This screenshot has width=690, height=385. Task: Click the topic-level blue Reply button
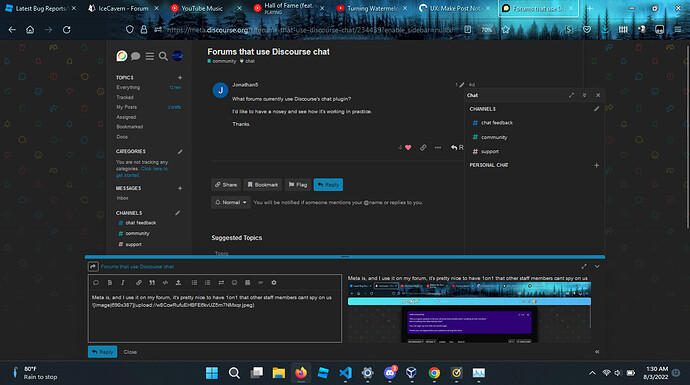click(x=328, y=185)
